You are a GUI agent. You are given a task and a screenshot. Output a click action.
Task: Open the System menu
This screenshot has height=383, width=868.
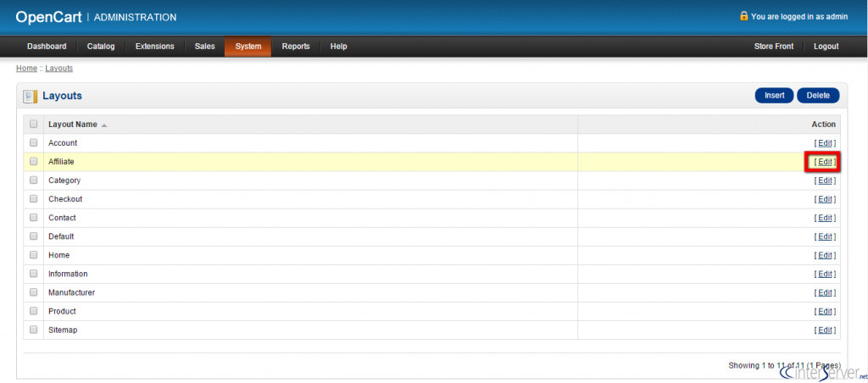248,47
